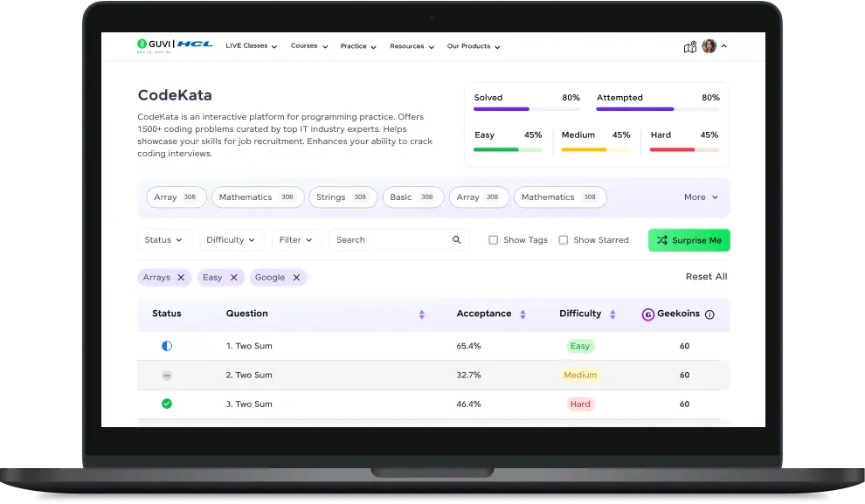Select the first Array topic chip
Image resolution: width=865 pixels, height=504 pixels.
[176, 197]
